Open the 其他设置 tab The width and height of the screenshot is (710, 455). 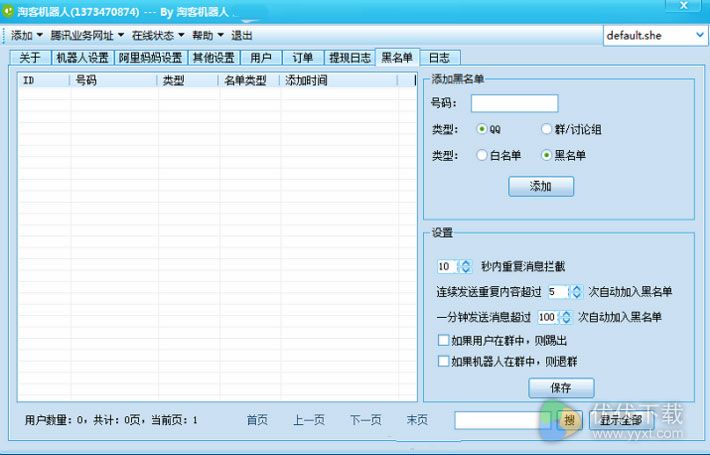coord(214,57)
